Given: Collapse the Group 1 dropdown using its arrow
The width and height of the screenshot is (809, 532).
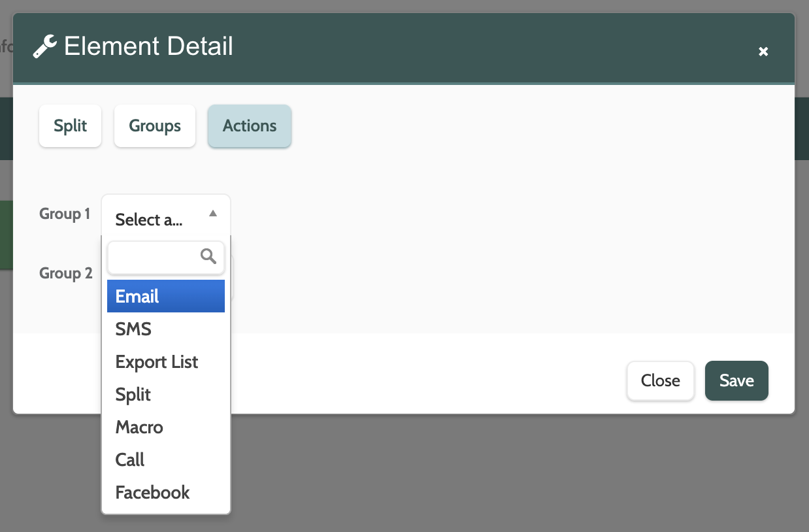Looking at the screenshot, I should pos(213,213).
